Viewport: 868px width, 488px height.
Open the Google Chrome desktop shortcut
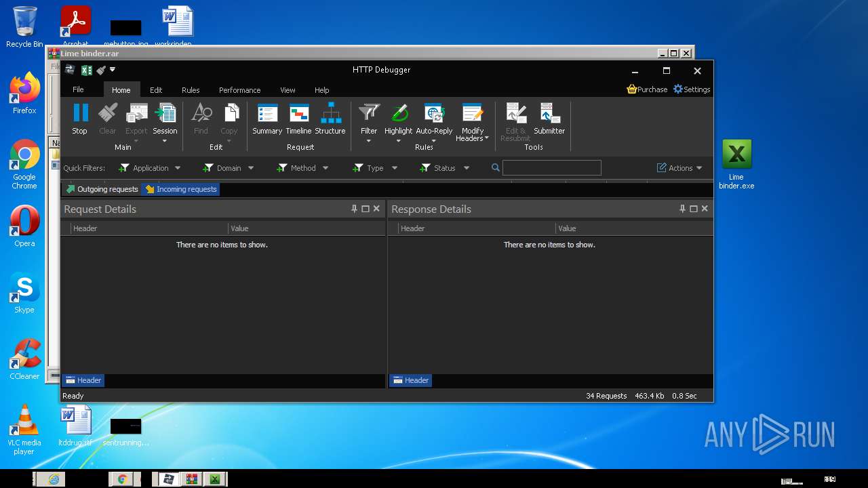pos(24,164)
